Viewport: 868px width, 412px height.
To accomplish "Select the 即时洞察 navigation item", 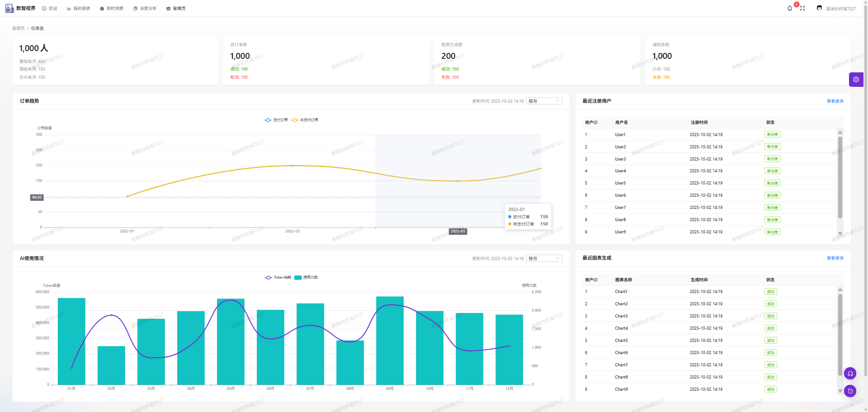I will pyautogui.click(x=112, y=9).
